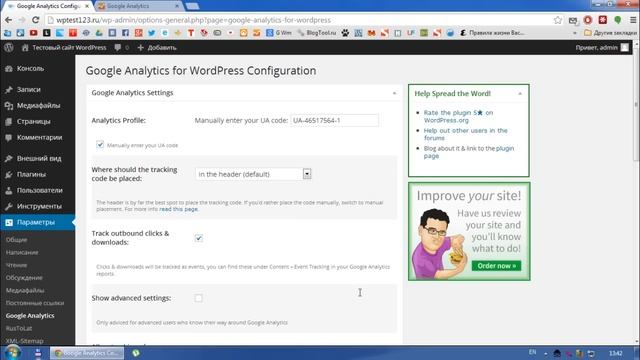This screenshot has width=640, height=360.
Task: Open the RusToLat submenu item
Action: point(19,328)
